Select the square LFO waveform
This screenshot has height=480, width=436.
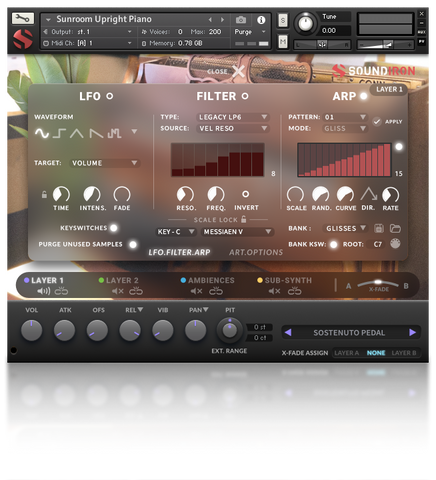(x=59, y=133)
